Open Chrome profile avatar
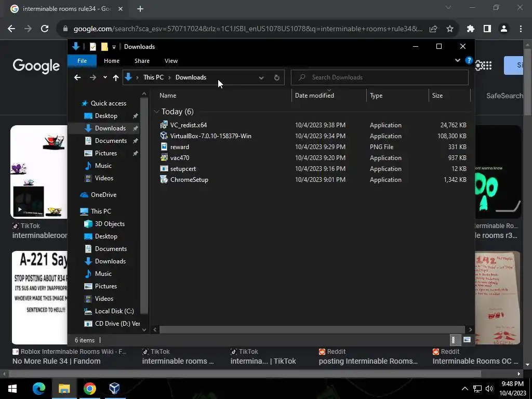This screenshot has height=399, width=532. tap(504, 29)
